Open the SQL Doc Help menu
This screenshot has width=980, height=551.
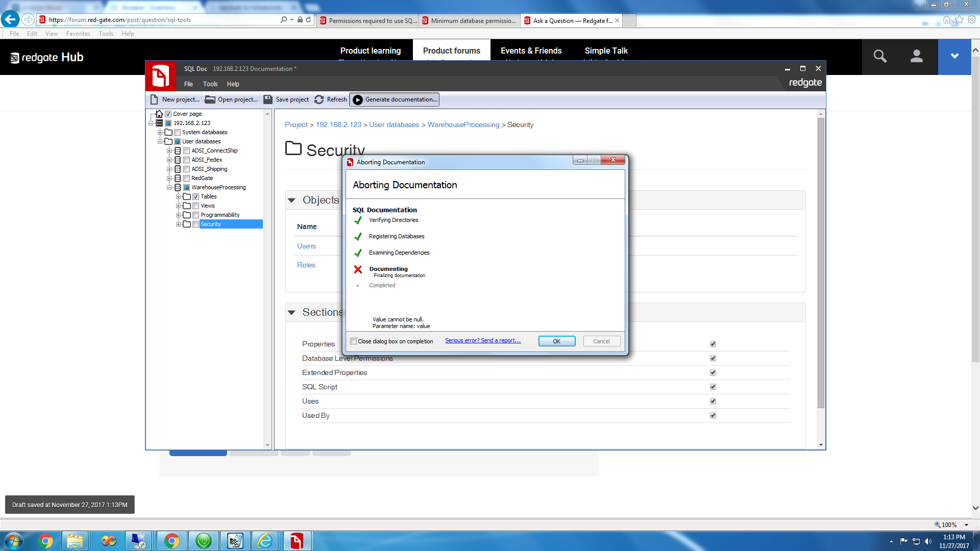coord(233,84)
